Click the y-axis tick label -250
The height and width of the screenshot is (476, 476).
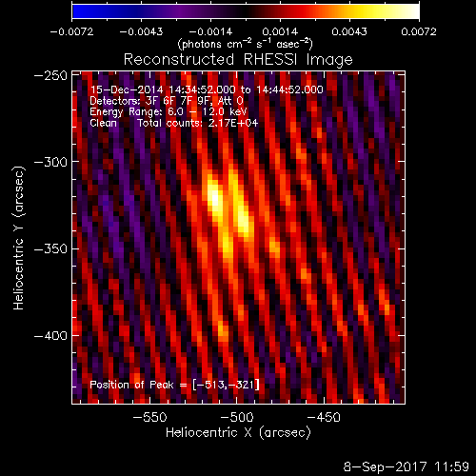pos(50,75)
